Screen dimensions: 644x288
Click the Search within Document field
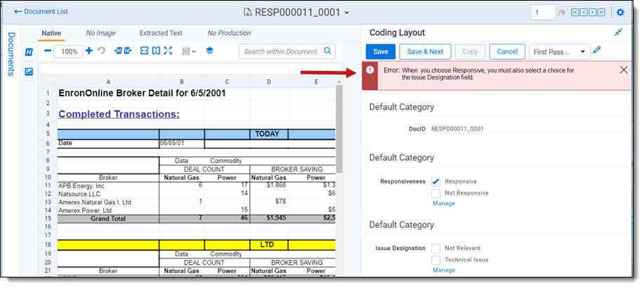tap(281, 51)
